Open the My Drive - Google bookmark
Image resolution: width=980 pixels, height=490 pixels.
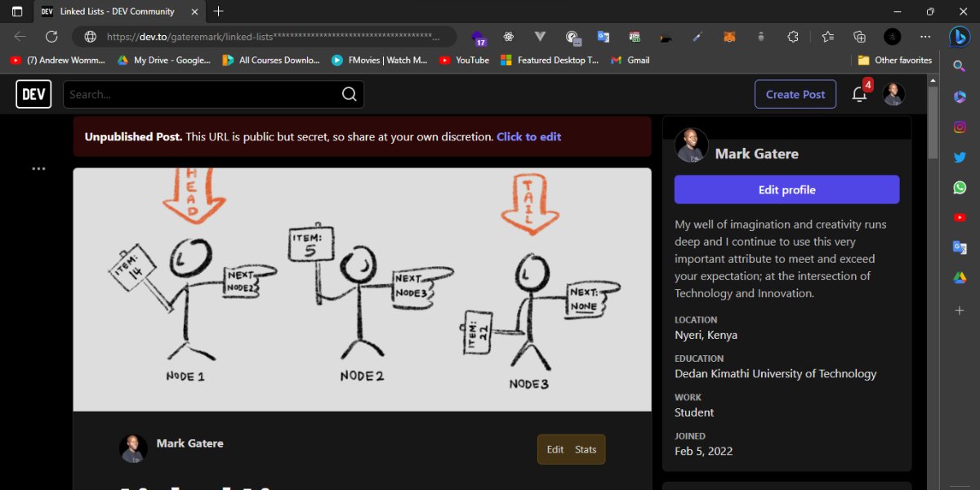tap(163, 60)
